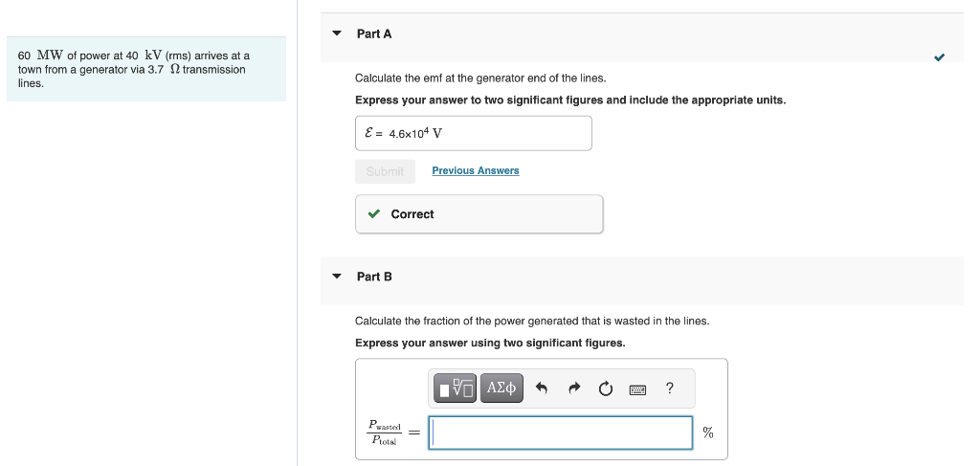The image size is (980, 466).
Task: Click the Part B header label
Action: pyautogui.click(x=374, y=277)
